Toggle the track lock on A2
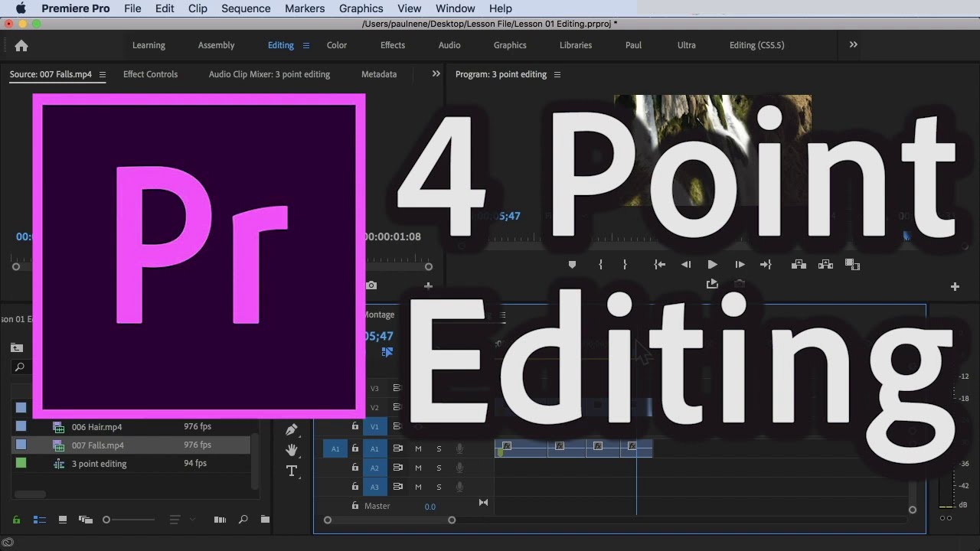This screenshot has height=551, width=980. pyautogui.click(x=355, y=468)
